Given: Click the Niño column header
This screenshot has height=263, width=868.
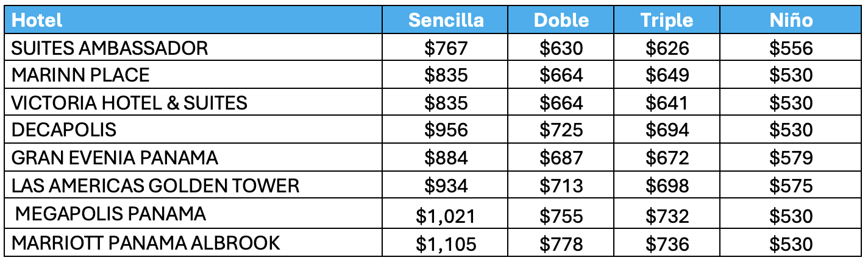Looking at the screenshot, I should [791, 20].
